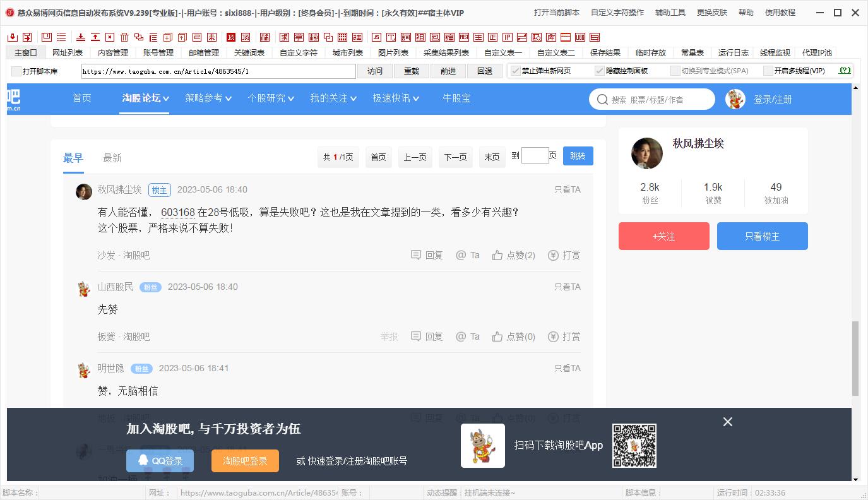Open the 打开当前脚本 menu

[x=557, y=13]
